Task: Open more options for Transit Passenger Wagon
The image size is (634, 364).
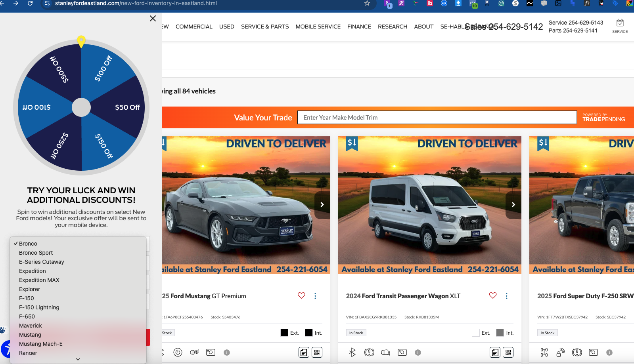Action: (506, 296)
